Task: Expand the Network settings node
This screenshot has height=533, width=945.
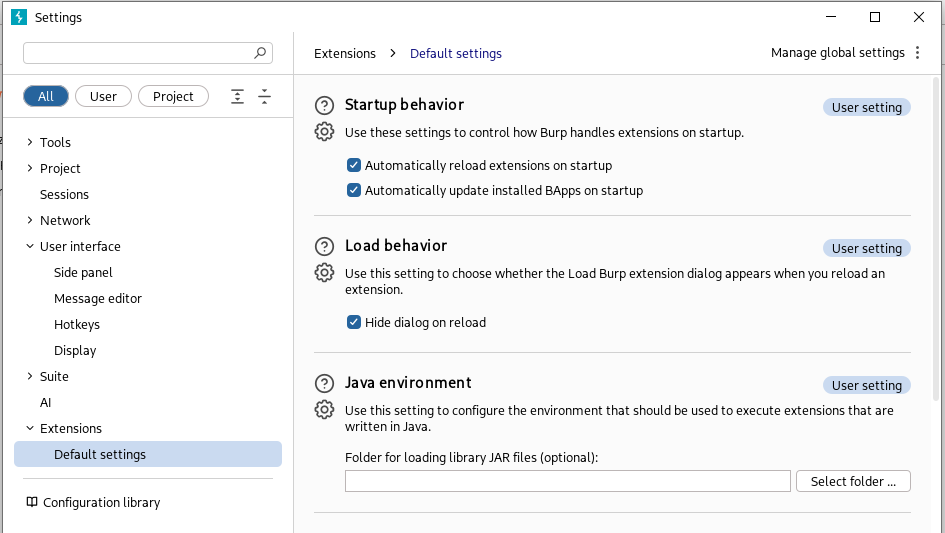Action: [x=29, y=220]
